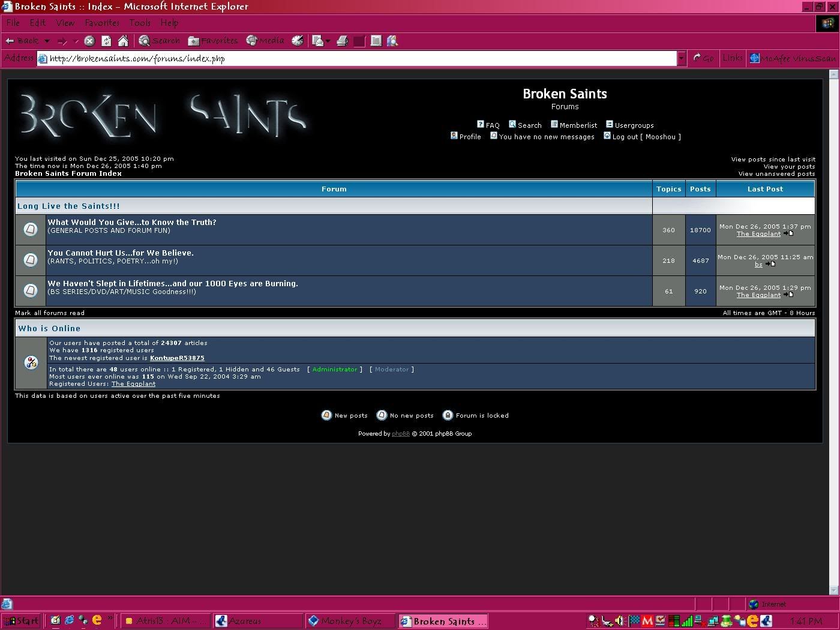Click the Go button
The image size is (840, 630).
coord(703,58)
